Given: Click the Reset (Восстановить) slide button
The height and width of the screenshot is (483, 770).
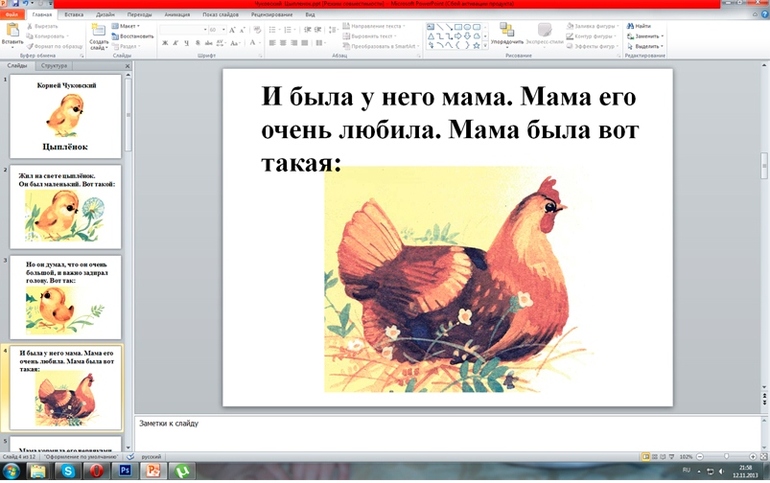Looking at the screenshot, I should point(133,36).
